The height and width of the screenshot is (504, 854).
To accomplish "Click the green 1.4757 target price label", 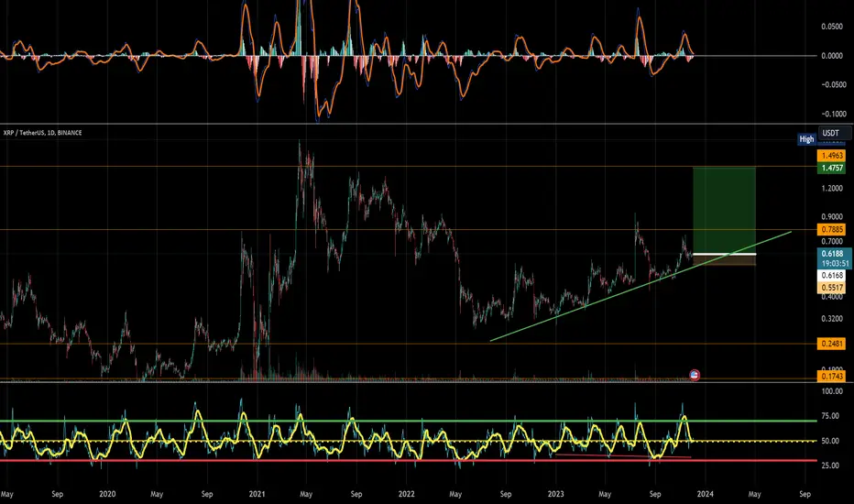I will tap(832, 168).
